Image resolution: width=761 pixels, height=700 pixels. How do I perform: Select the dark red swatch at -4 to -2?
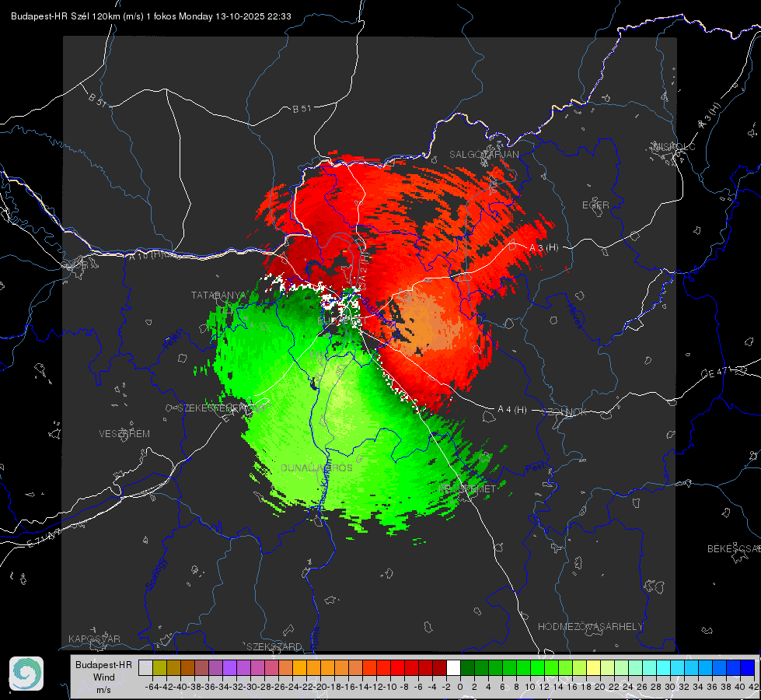click(x=439, y=668)
